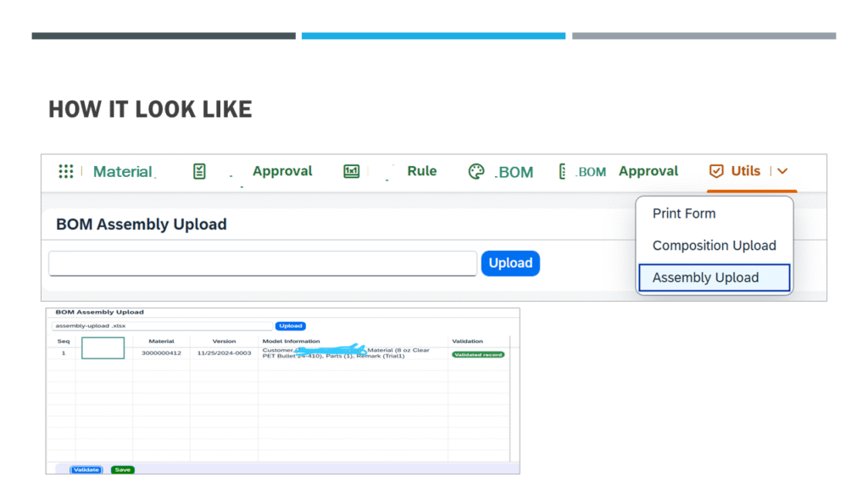Screen dimensions: 868x488
Task: Click the checklist icon before Approval
Action: pyautogui.click(x=199, y=172)
